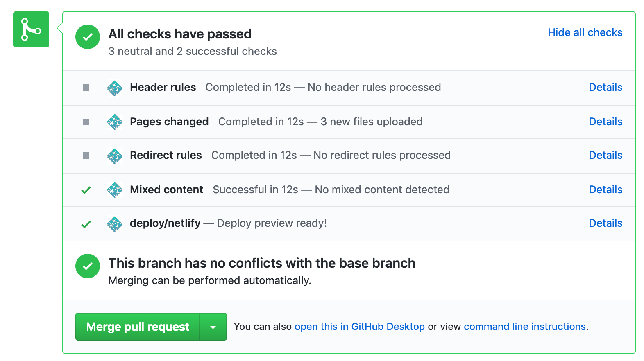Click the green checkmark beside All checks have passed
Screen dimensions: 644x361
click(88, 37)
